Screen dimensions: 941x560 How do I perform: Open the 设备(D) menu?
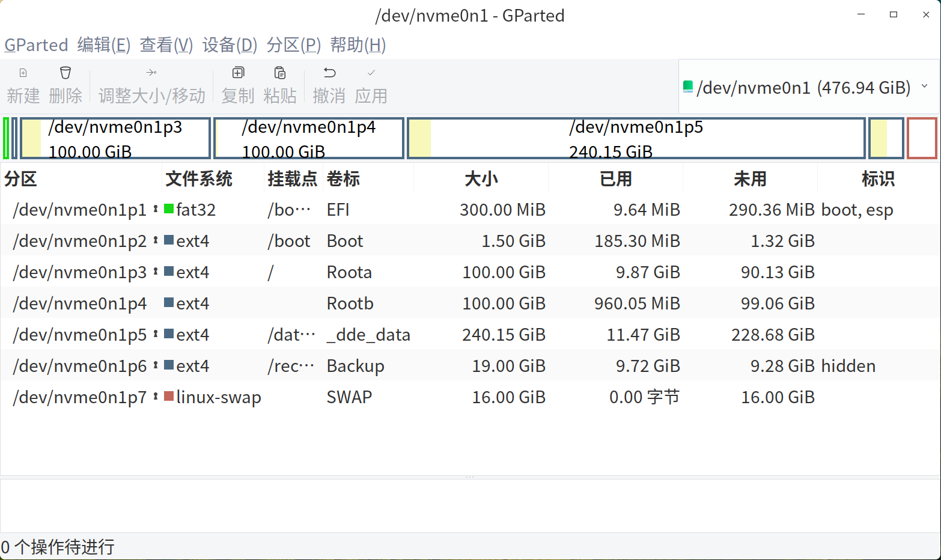pyautogui.click(x=230, y=45)
